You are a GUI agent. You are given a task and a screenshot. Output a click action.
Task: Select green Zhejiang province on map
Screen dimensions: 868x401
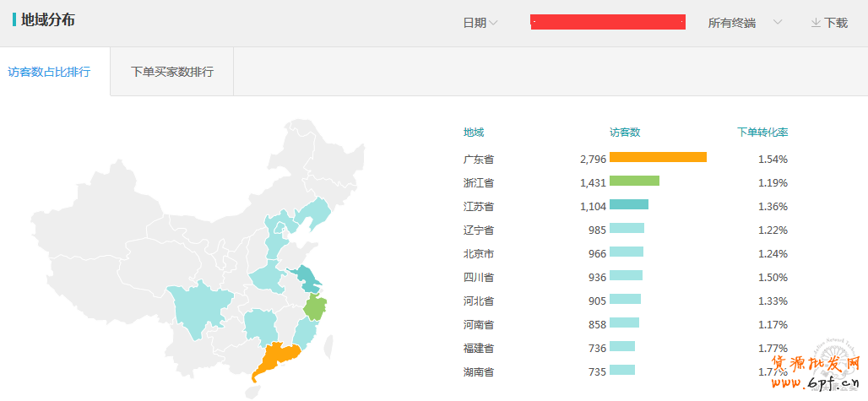[314, 308]
